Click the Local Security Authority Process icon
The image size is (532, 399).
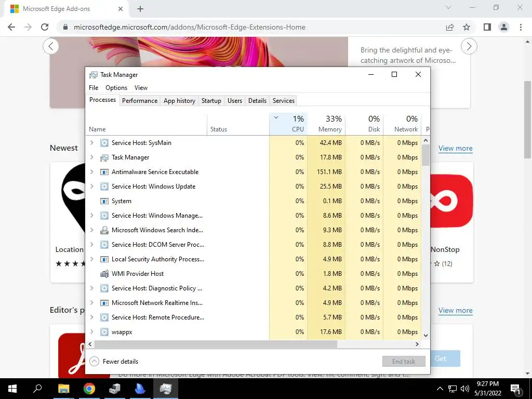pyautogui.click(x=104, y=259)
